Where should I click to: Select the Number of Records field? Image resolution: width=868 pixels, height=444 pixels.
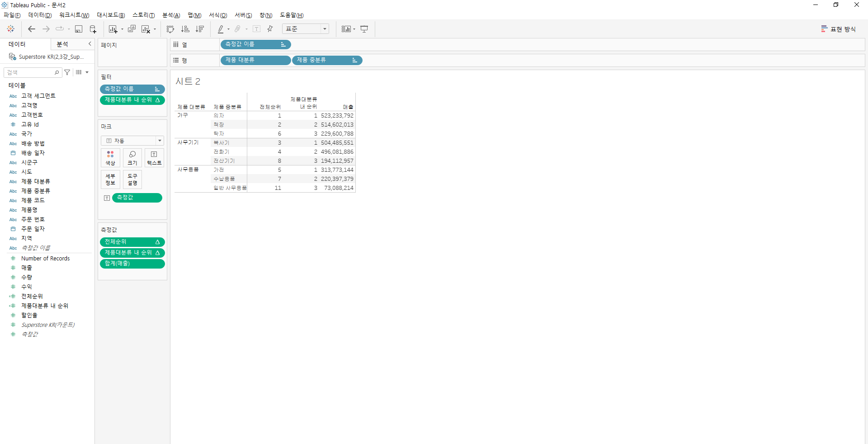(x=45, y=259)
